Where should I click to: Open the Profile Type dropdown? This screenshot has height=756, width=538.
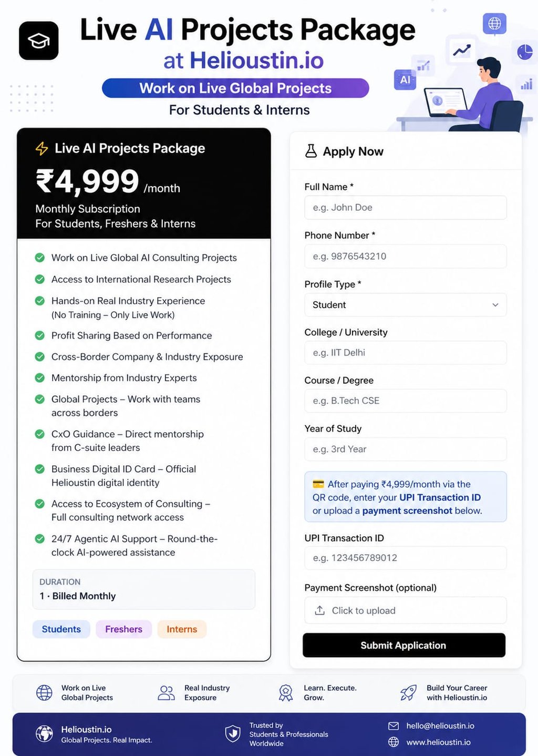405,305
